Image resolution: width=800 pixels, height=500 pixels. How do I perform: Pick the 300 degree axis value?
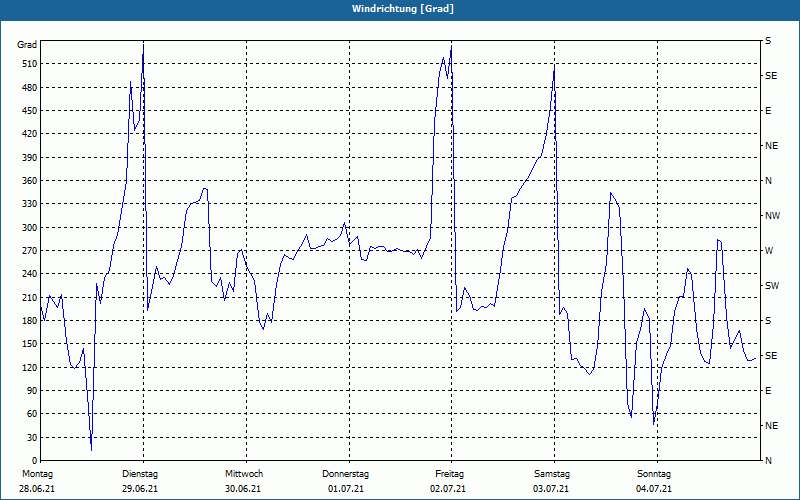[x=30, y=227]
